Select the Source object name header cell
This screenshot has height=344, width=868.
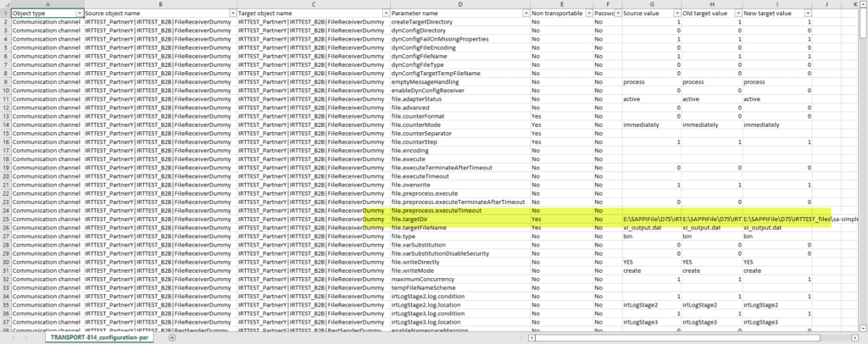(x=160, y=13)
